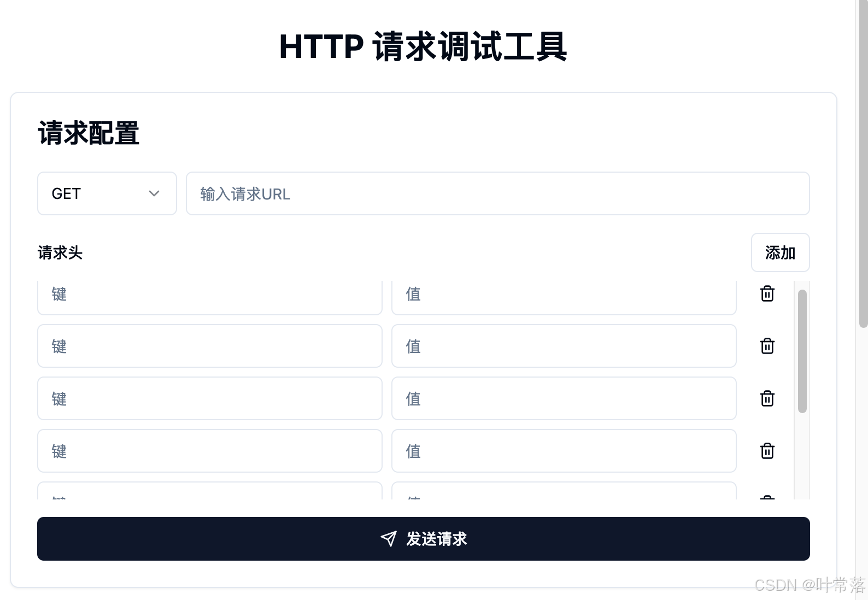This screenshot has height=600, width=868.
Task: Focus the 键 field in the first visible header row
Action: 210,297
